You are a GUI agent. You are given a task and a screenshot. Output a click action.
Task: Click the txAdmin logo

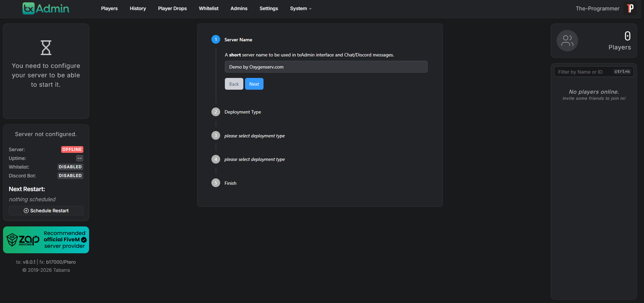(x=46, y=8)
